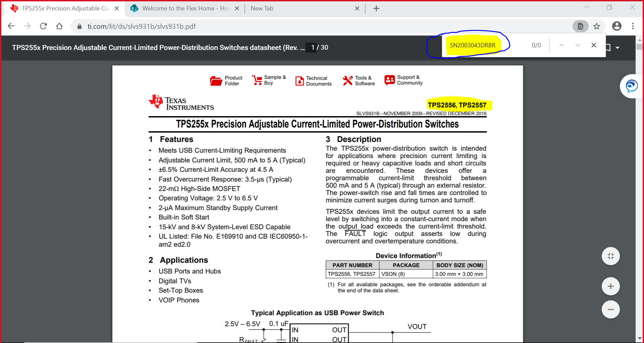Click the Description section heading

pos(354,139)
